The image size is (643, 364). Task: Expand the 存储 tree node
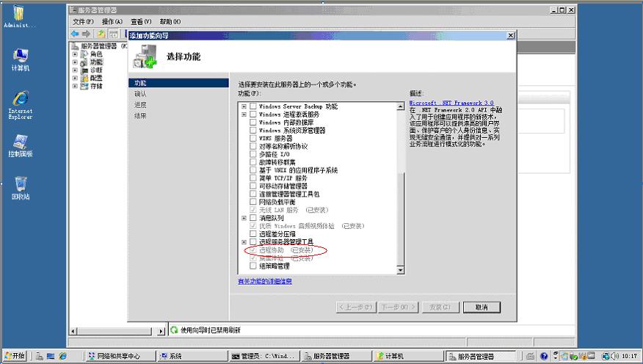point(75,86)
